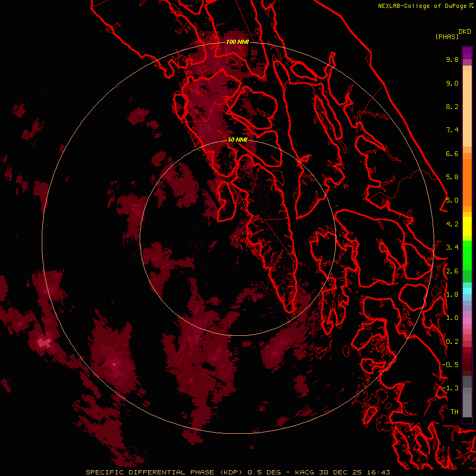This screenshot has height=476, width=476.
Task: Click the 3.4 scale value
Action: click(452, 248)
